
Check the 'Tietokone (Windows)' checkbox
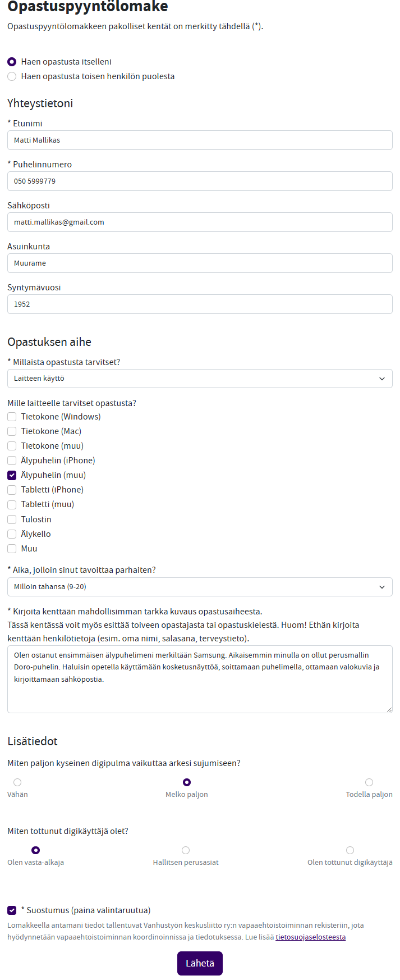[12, 417]
